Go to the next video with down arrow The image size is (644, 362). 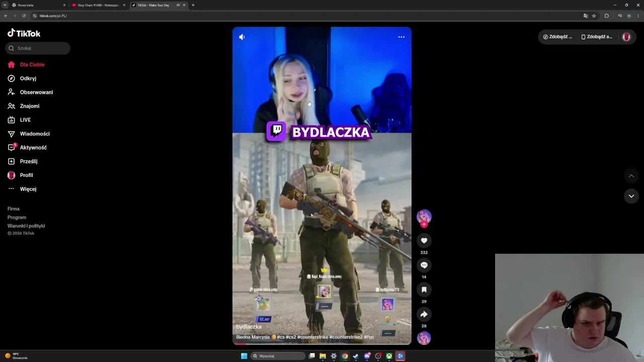point(631,196)
